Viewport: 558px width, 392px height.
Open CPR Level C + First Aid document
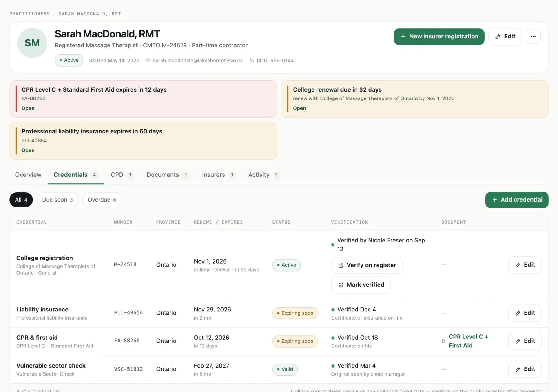[x=468, y=341]
